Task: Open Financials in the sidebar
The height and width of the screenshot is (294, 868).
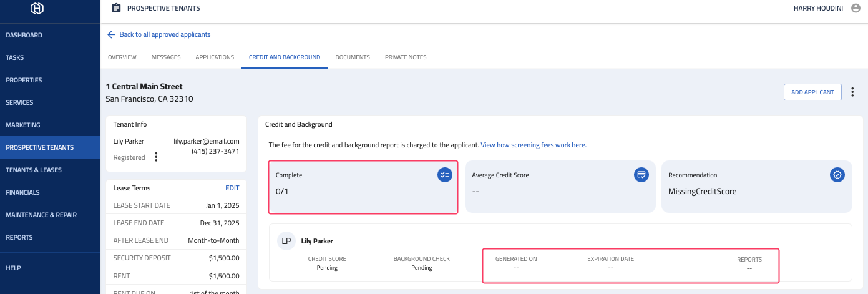Action: tap(50, 192)
